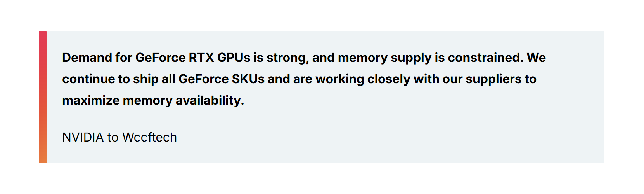Click "GeForce RTX GPUs" in the first line
644x194 pixels.
[x=192, y=58]
